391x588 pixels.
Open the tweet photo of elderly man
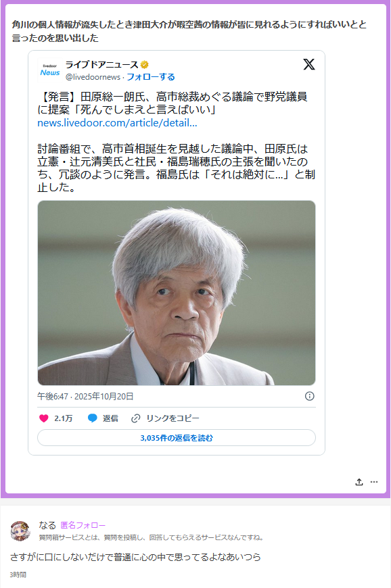[177, 293]
